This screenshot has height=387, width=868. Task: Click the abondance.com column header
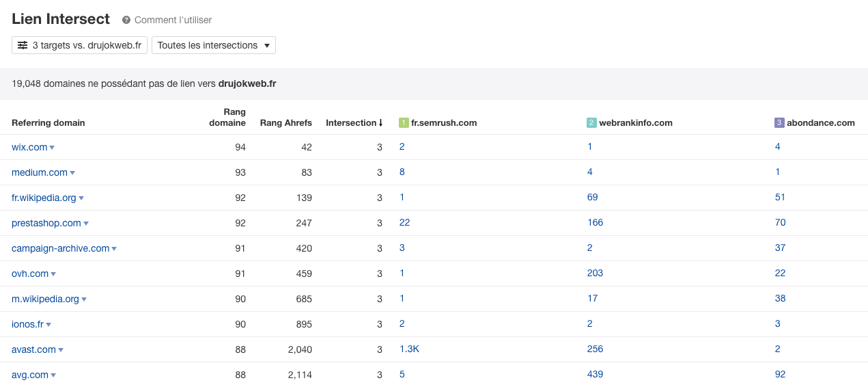tap(821, 123)
